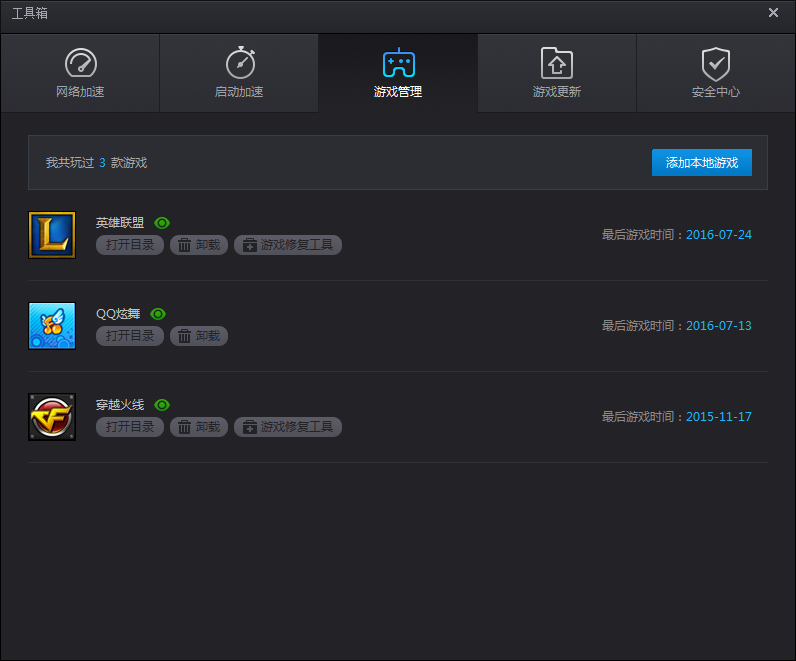This screenshot has width=796, height=661.
Task: Toggle the eye icon next to 英雄联盟
Action: tap(162, 223)
